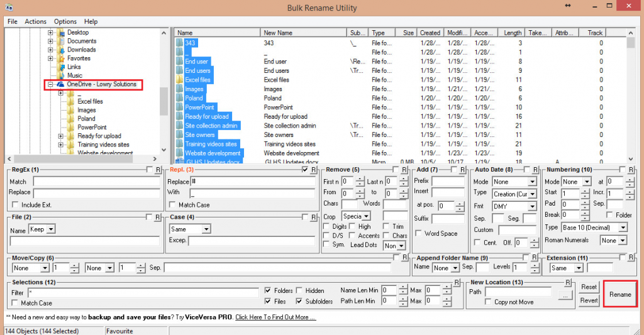This screenshot has height=335, width=644.
Task: Click the Links folder icon in tree
Action: tap(61, 67)
